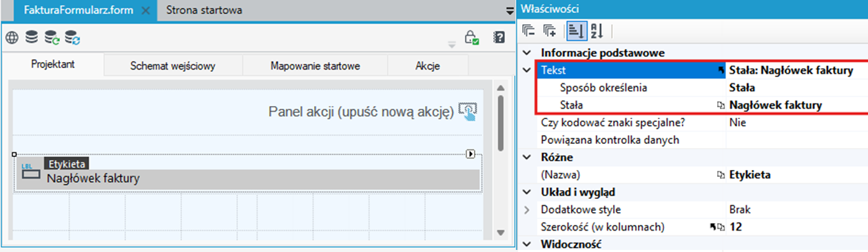Click the padlock icon with green check

click(x=472, y=37)
